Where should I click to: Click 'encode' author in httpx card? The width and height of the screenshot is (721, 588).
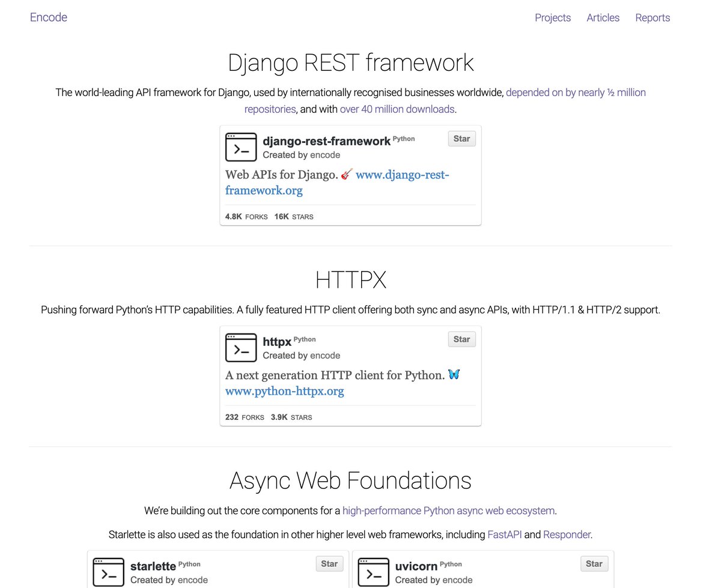click(325, 356)
